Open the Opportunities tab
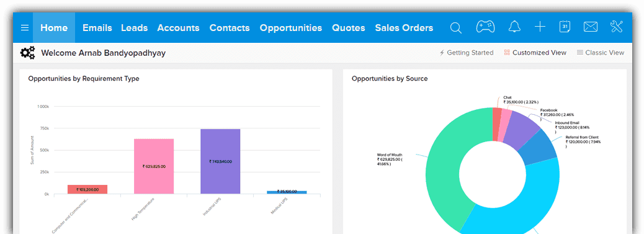 (291, 28)
